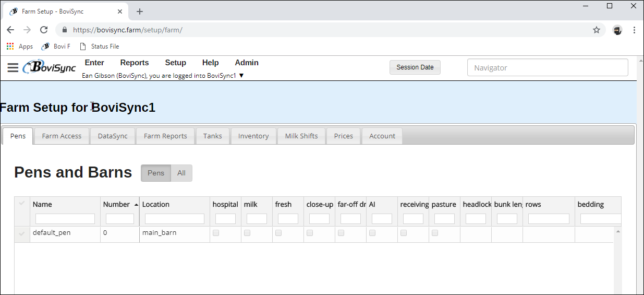Open the Help menu
Screen dimensions: 644x295
tap(211, 63)
